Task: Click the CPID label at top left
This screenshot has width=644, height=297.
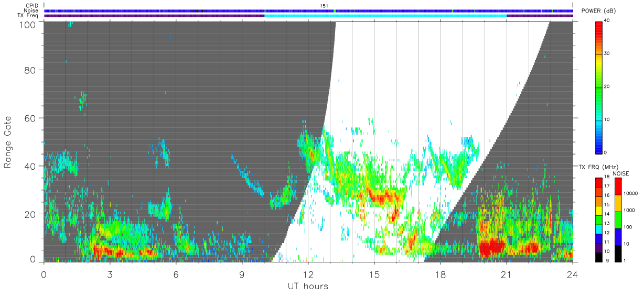Action: pos(31,6)
